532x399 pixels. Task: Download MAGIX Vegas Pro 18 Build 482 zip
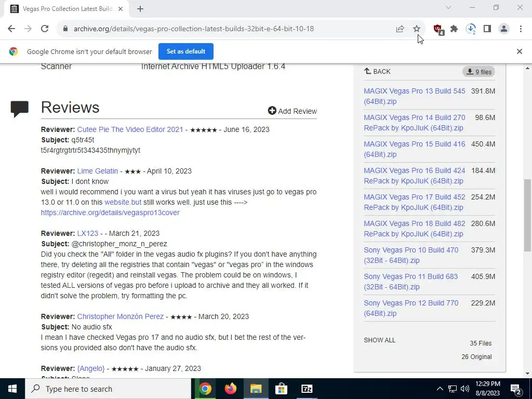coord(414,229)
